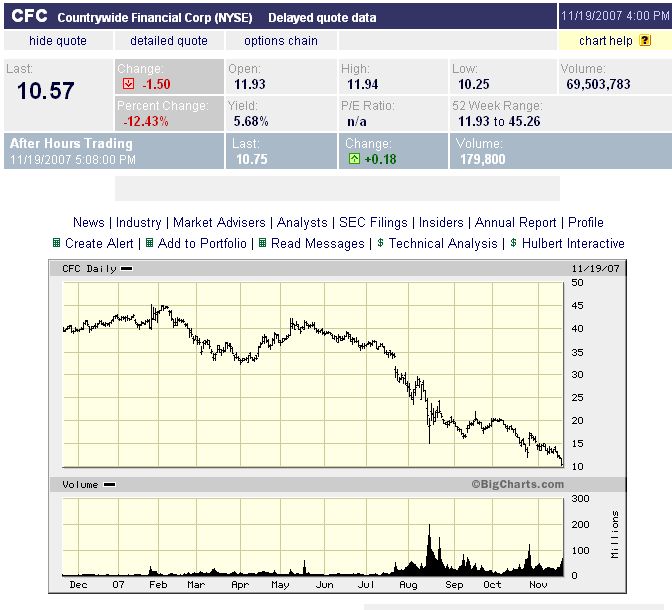Click the volume value 69,503,783
The width and height of the screenshot is (672, 610).
tap(598, 84)
